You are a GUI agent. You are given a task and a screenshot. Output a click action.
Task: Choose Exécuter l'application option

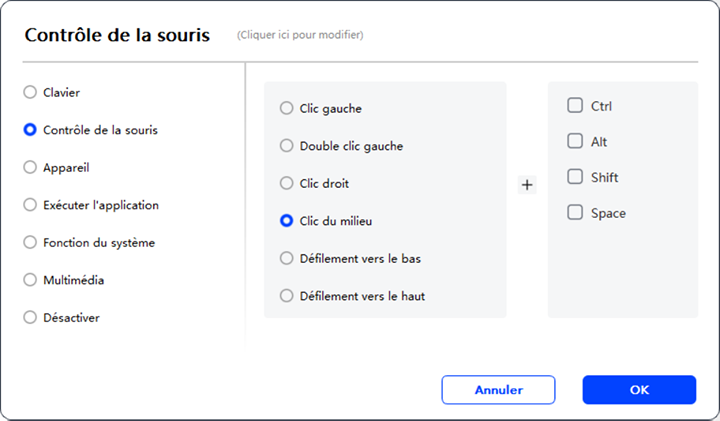(30, 205)
